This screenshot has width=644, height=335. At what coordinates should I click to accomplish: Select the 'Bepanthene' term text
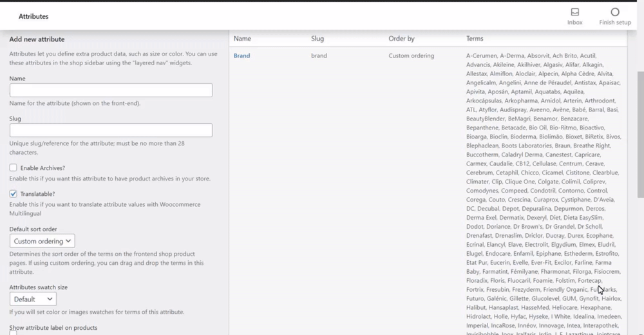[482, 128]
